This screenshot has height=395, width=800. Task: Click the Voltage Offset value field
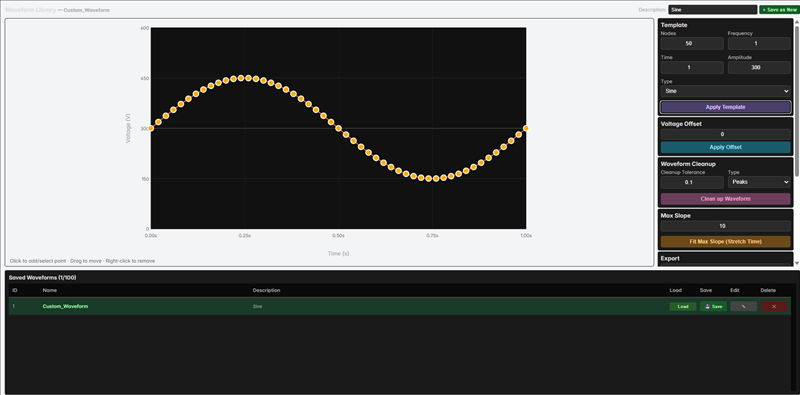tap(726, 134)
